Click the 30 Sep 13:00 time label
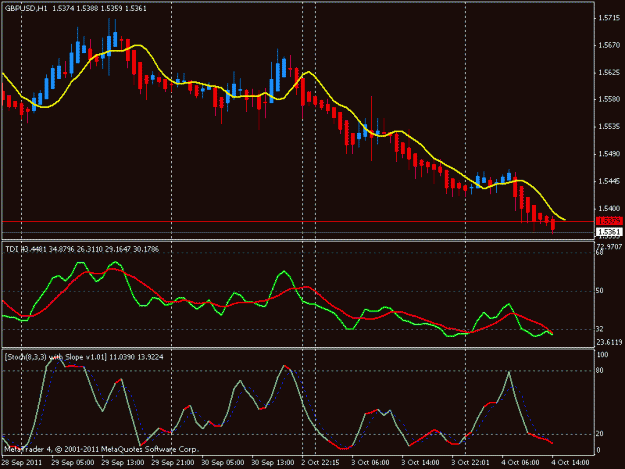 [273, 463]
